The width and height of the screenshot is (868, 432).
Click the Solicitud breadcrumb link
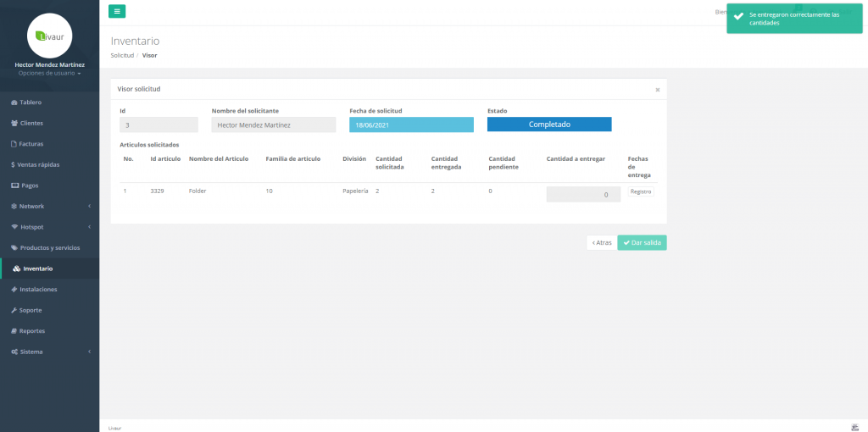click(122, 55)
